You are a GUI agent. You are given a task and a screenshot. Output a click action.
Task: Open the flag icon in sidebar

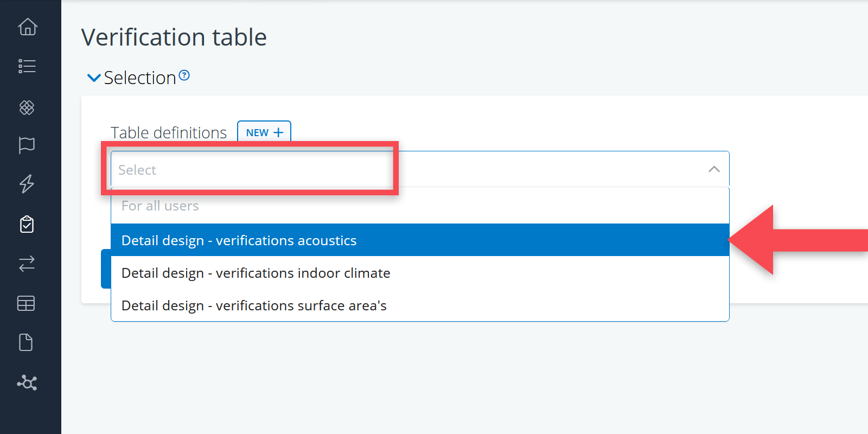[27, 145]
